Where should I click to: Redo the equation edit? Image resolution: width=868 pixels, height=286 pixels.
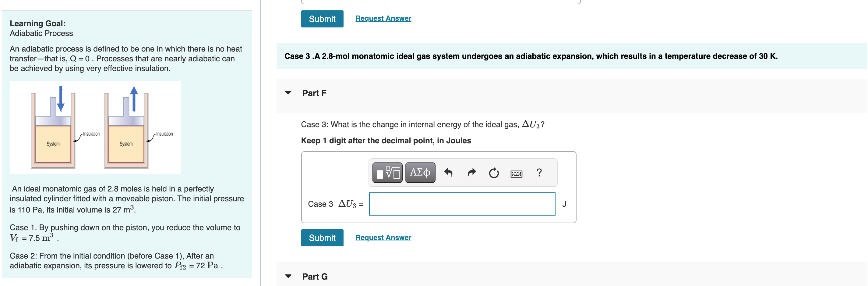pos(471,172)
